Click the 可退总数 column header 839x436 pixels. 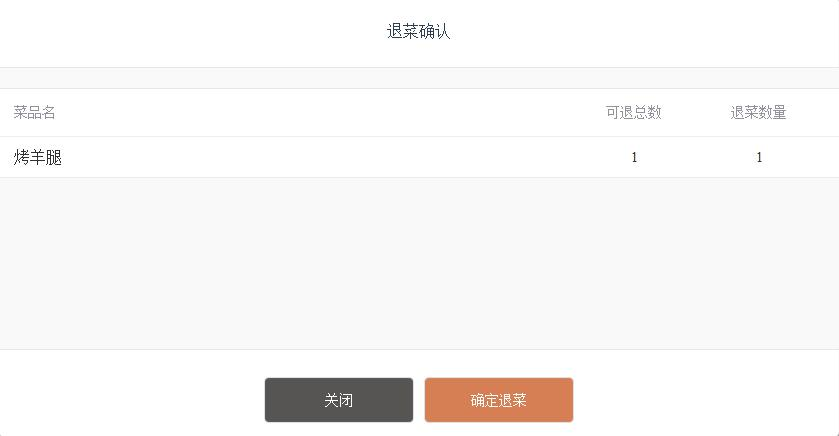pos(633,113)
